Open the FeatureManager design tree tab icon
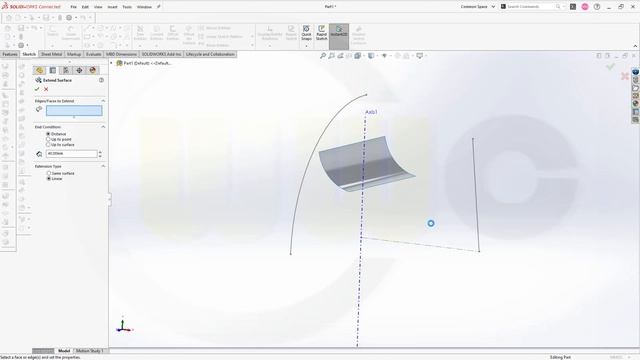Image resolution: width=640 pixels, height=360 pixels. pyautogui.click(x=40, y=70)
